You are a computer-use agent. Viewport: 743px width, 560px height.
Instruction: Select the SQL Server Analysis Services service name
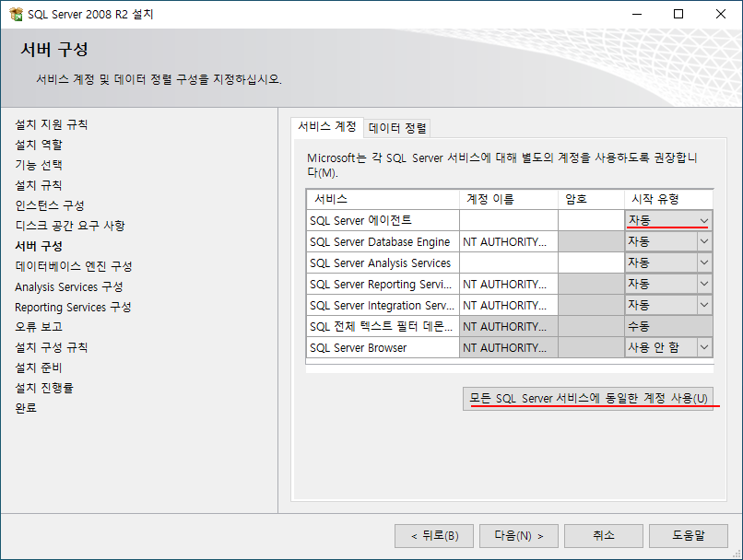(x=383, y=262)
